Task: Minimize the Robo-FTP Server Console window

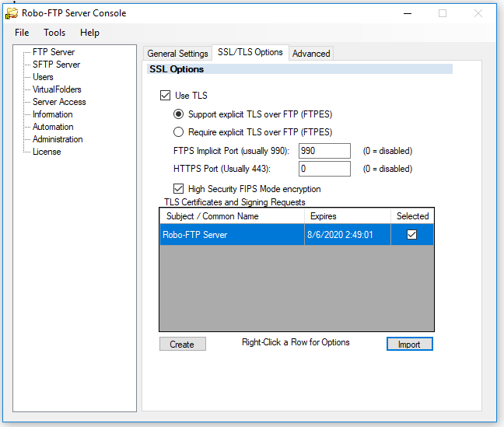Action: (408, 13)
